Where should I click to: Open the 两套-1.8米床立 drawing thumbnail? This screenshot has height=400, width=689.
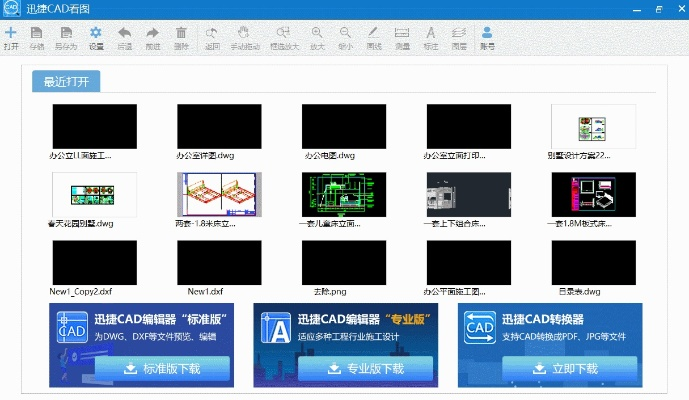tap(219, 194)
